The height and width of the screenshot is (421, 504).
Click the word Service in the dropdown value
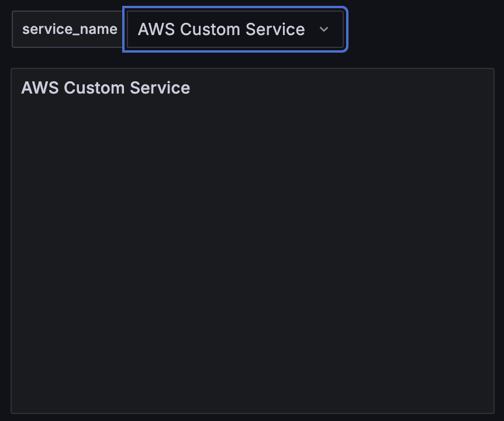pos(275,29)
